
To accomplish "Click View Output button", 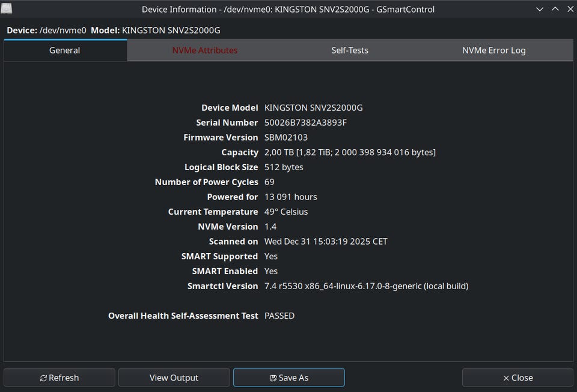I will point(174,378).
